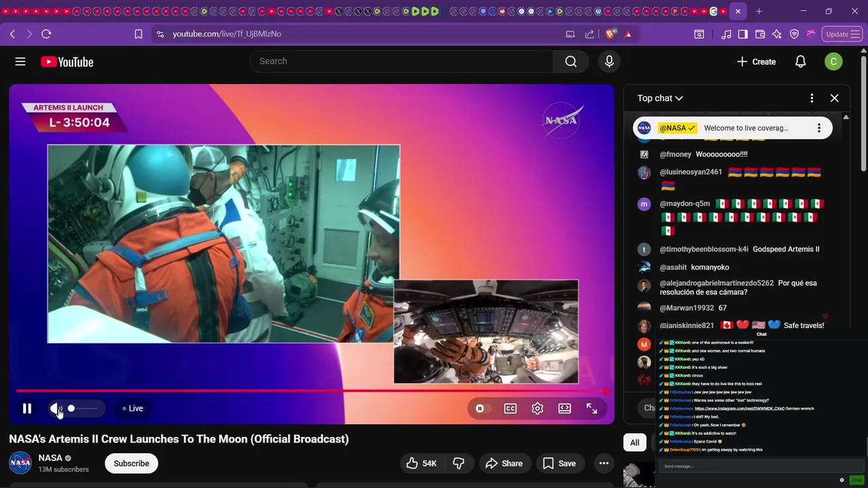Open player settings gear

coord(537,408)
